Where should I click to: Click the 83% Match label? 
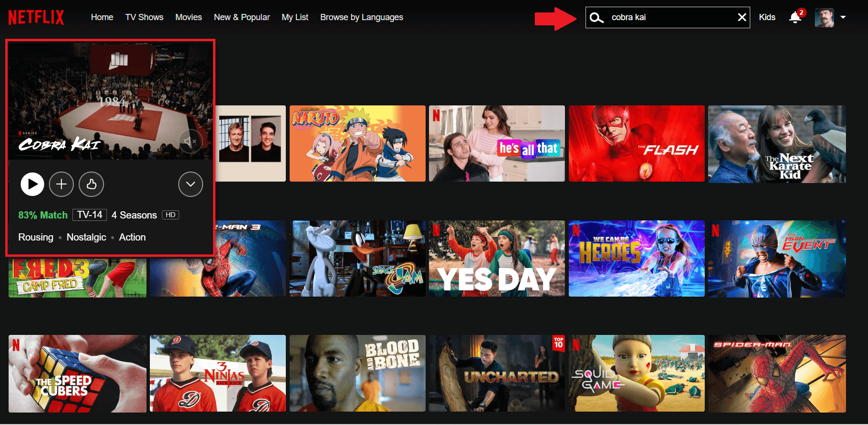(x=43, y=215)
